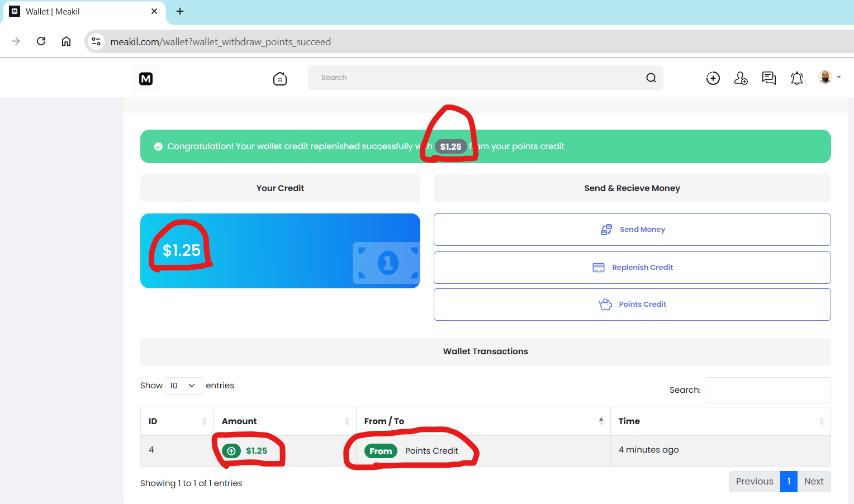The height and width of the screenshot is (504, 854).
Task: Open the home feed icon
Action: coord(280,79)
